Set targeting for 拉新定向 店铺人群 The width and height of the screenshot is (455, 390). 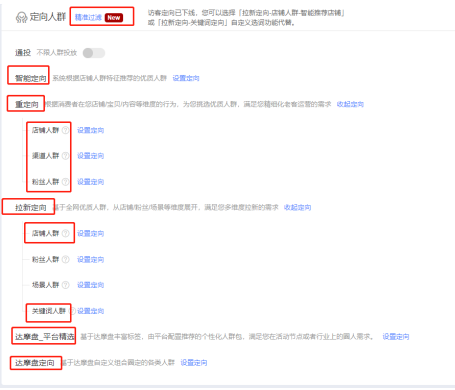click(90, 233)
